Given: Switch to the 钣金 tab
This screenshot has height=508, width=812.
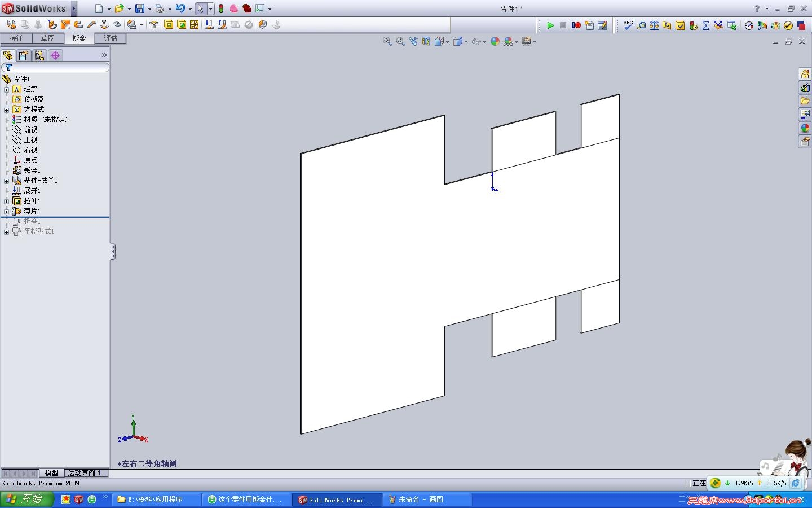Looking at the screenshot, I should 79,38.
